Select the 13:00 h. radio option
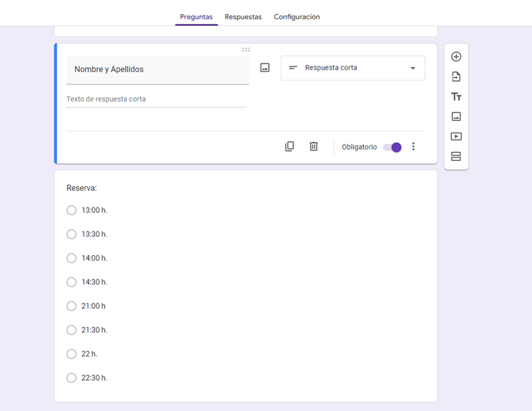Image resolution: width=532 pixels, height=411 pixels. click(71, 210)
